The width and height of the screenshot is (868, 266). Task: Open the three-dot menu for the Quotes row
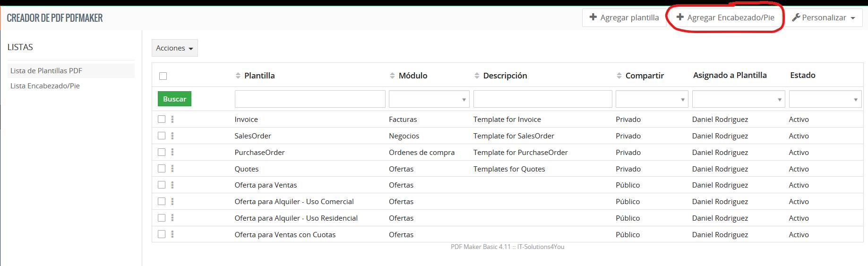172,169
